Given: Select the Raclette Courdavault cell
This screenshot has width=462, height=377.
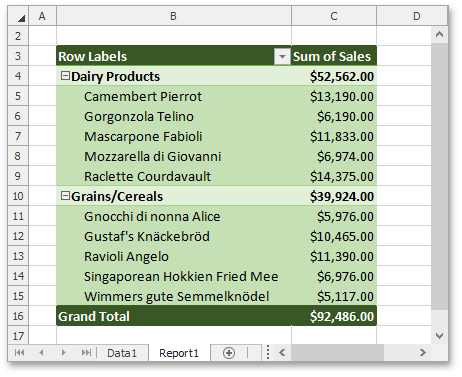Looking at the screenshot, I should [174, 176].
